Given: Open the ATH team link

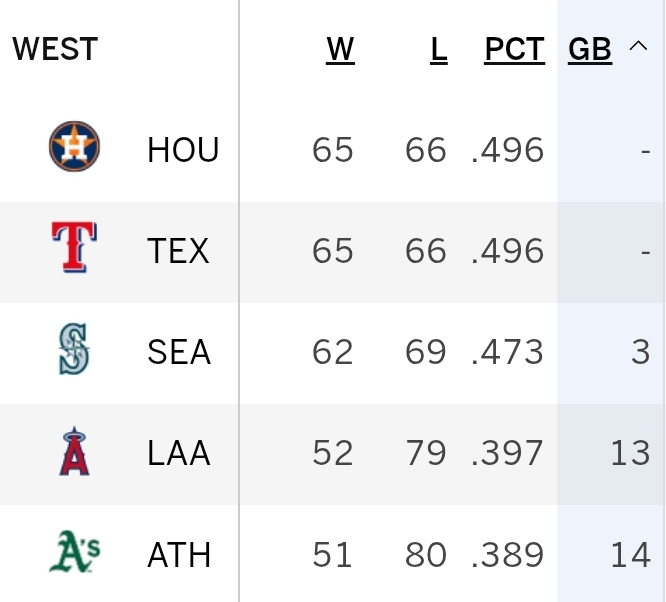Looking at the screenshot, I should pos(179,555).
